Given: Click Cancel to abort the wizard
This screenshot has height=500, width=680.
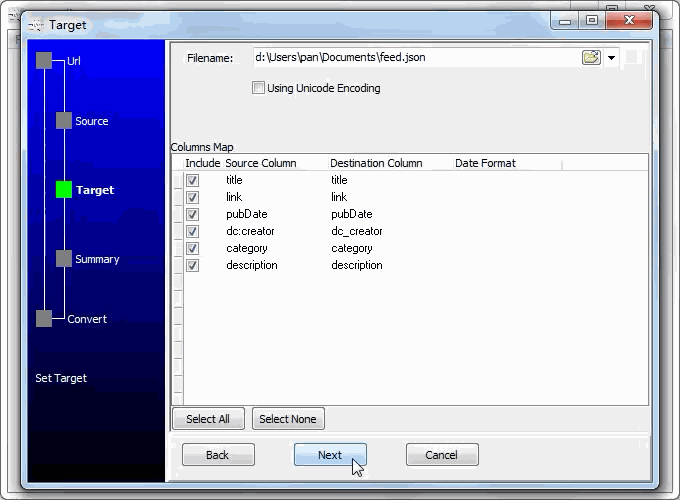Looking at the screenshot, I should coord(442,455).
